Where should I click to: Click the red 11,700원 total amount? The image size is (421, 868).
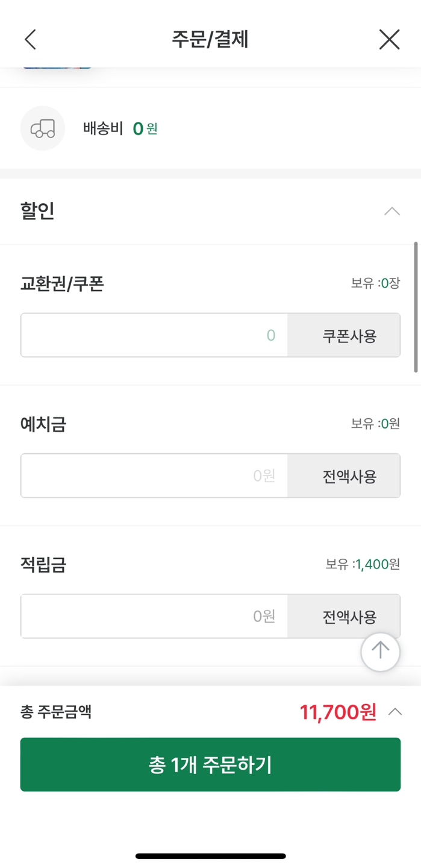pyautogui.click(x=338, y=711)
